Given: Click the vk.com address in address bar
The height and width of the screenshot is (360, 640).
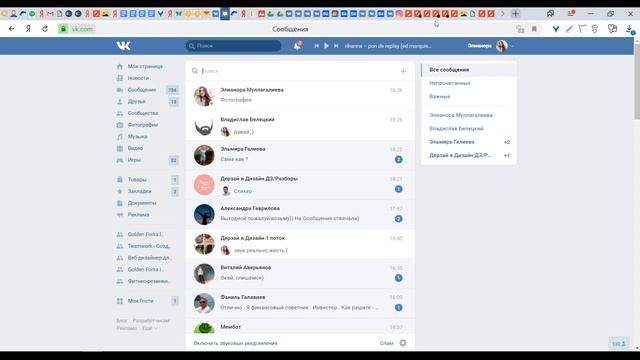Looking at the screenshot, I should (82, 29).
